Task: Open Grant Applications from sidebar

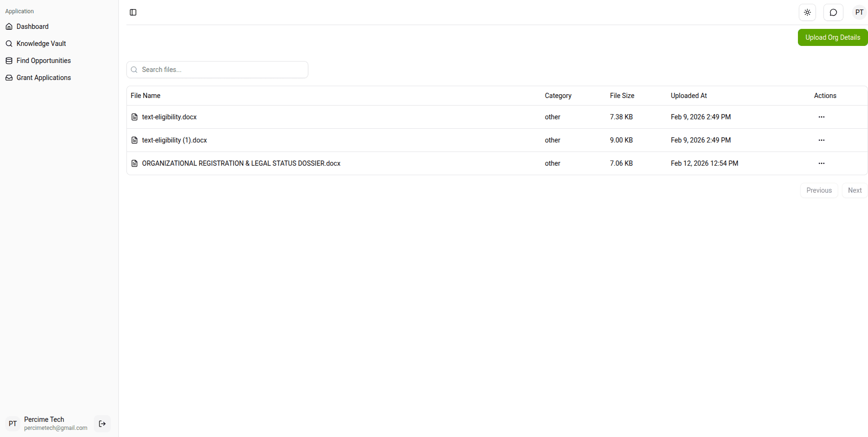Action: tap(44, 78)
